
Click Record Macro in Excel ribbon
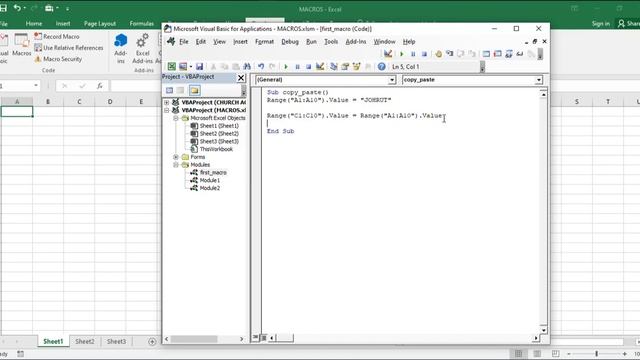[x=57, y=36]
